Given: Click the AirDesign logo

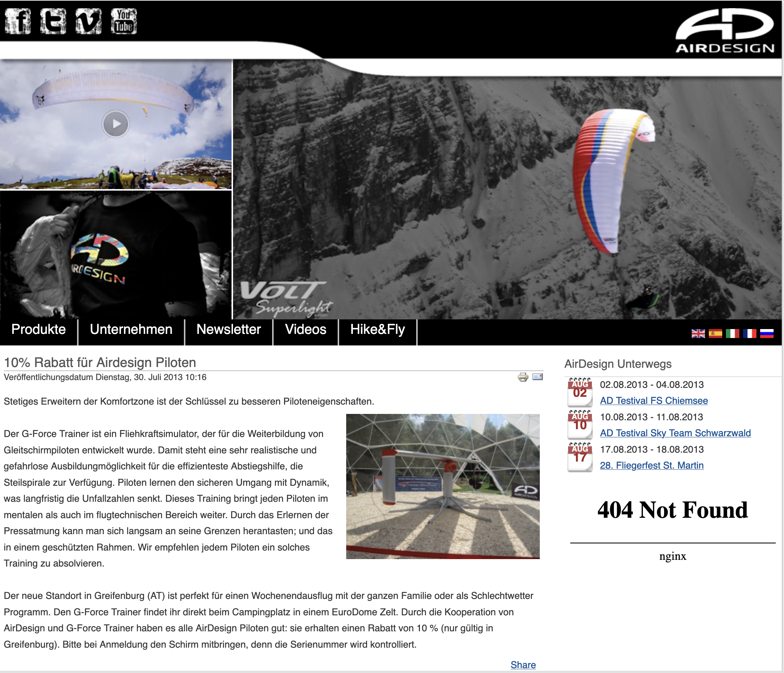Looking at the screenshot, I should pyautogui.click(x=725, y=30).
